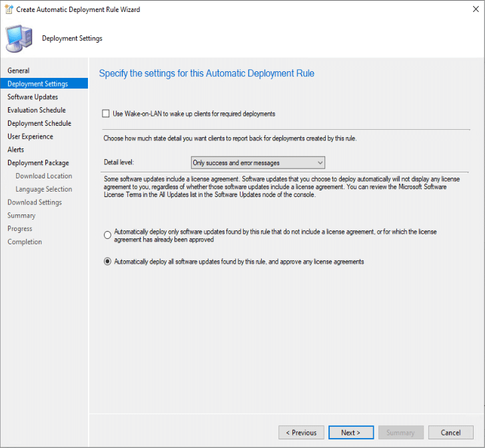
Task: Go back with the Previous button
Action: coord(301,433)
